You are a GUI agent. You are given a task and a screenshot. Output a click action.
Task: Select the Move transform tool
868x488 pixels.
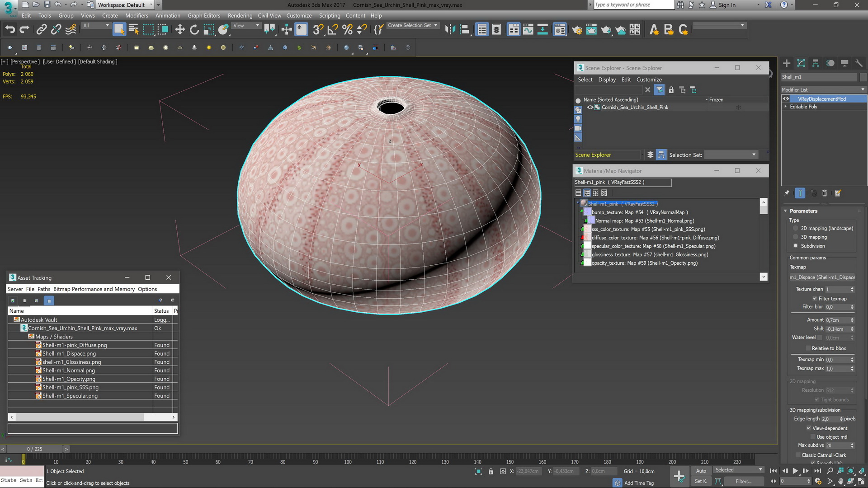coord(180,30)
